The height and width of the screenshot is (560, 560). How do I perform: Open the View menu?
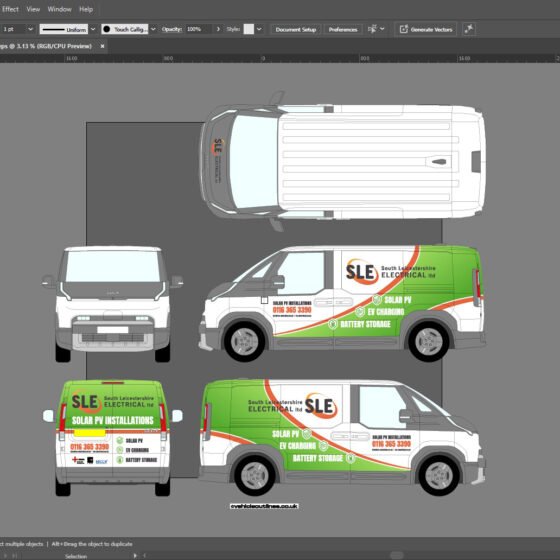pos(33,9)
